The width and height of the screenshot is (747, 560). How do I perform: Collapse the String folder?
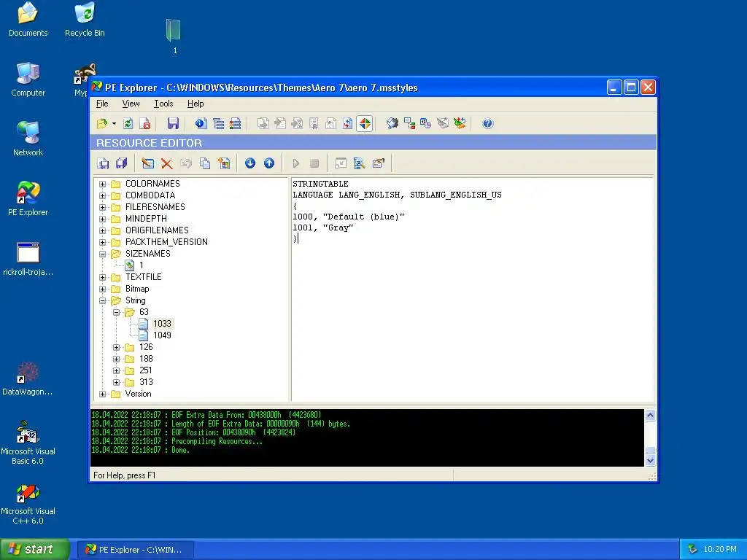102,300
